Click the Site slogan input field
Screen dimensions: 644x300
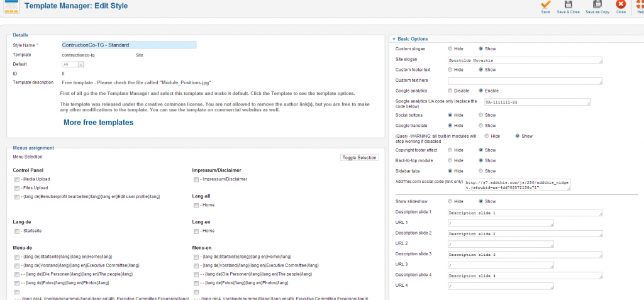point(525,60)
